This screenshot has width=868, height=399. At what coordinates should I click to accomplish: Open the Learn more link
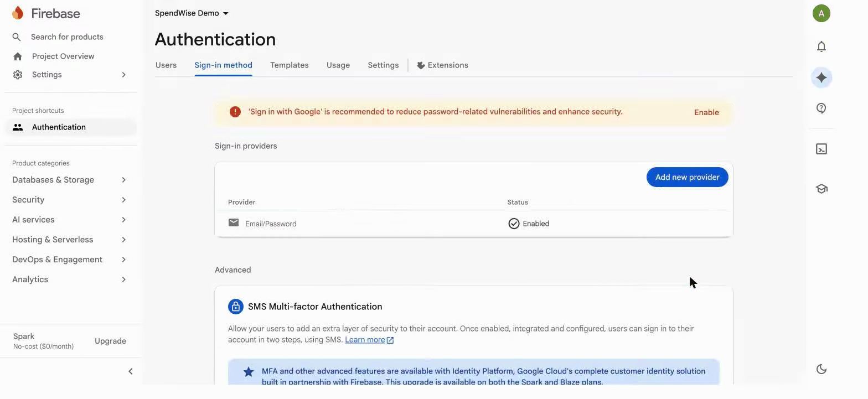(365, 340)
